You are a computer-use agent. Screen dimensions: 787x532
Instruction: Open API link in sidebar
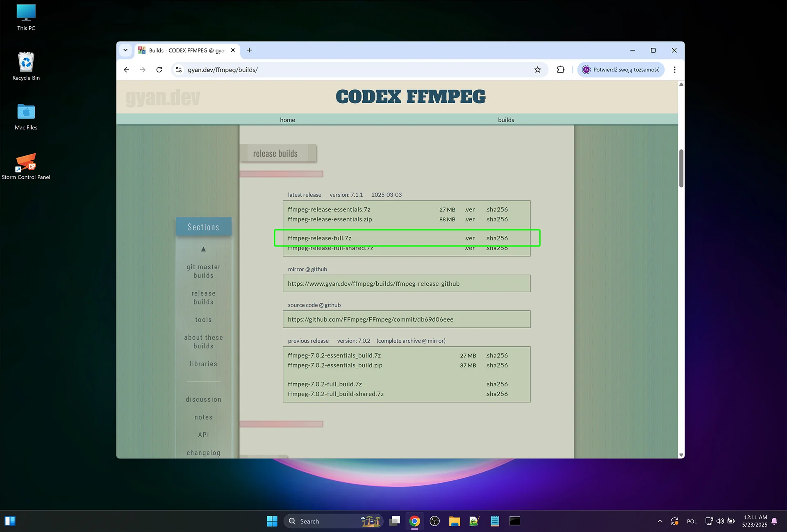click(x=203, y=435)
